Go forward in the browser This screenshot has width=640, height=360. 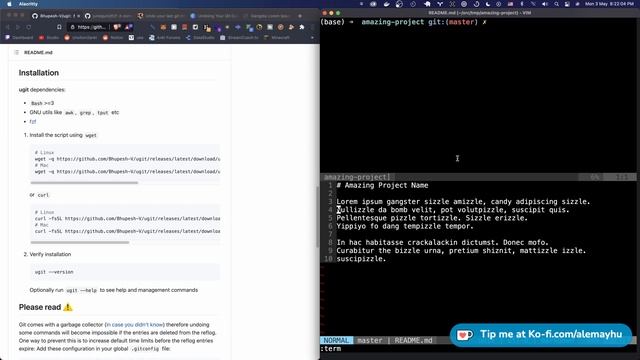[x=18, y=27]
